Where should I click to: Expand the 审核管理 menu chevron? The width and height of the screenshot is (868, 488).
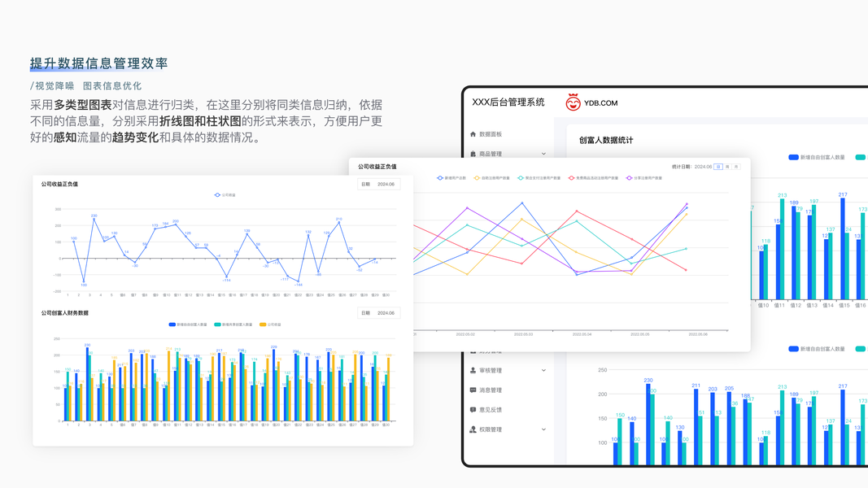click(x=543, y=370)
